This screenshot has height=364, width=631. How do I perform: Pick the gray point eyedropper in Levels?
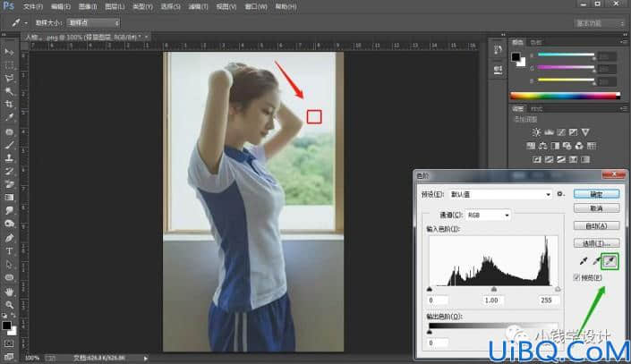(596, 261)
